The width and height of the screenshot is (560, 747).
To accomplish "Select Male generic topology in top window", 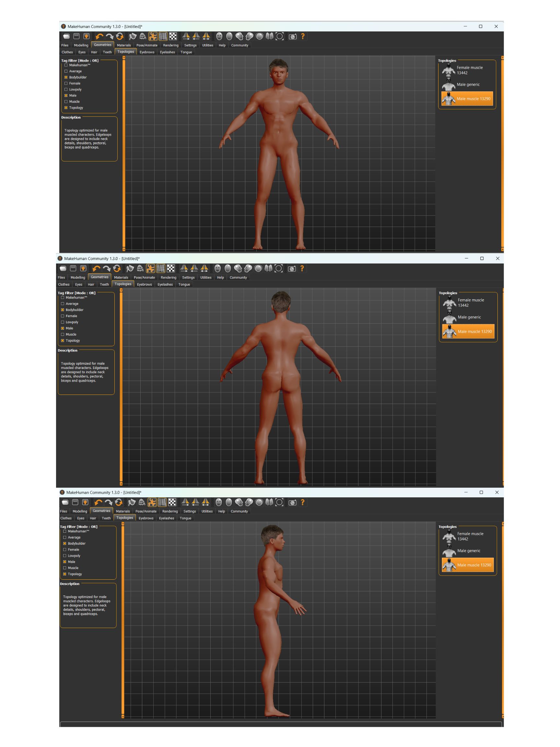I will coord(468,84).
